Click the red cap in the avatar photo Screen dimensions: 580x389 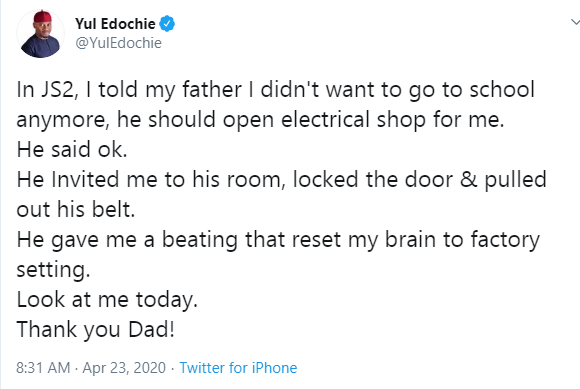coord(43,17)
